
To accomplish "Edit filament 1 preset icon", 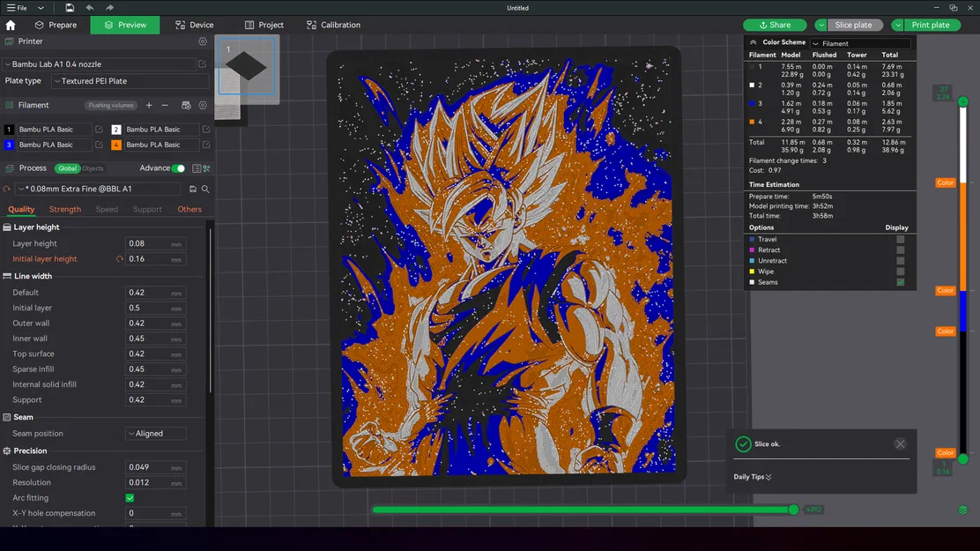I will [x=99, y=130].
